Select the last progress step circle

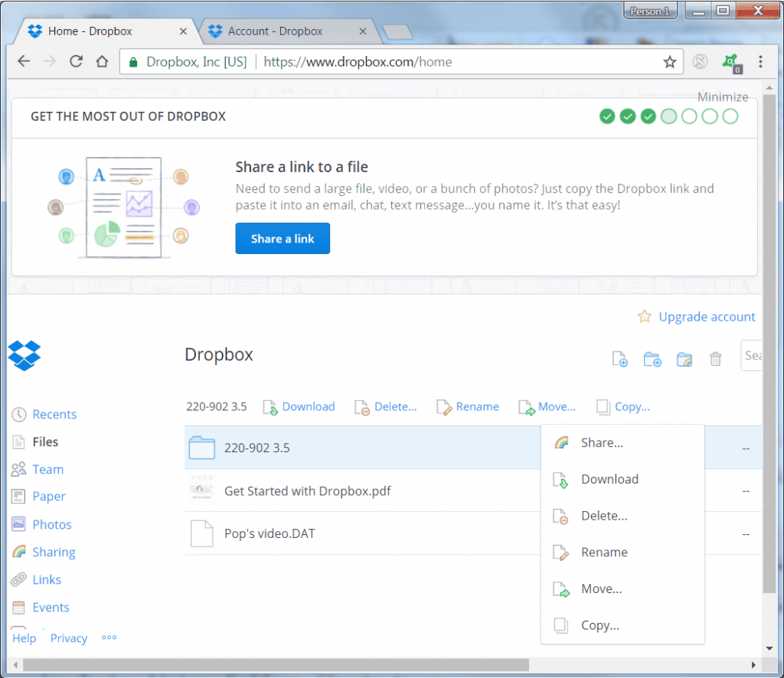730,116
